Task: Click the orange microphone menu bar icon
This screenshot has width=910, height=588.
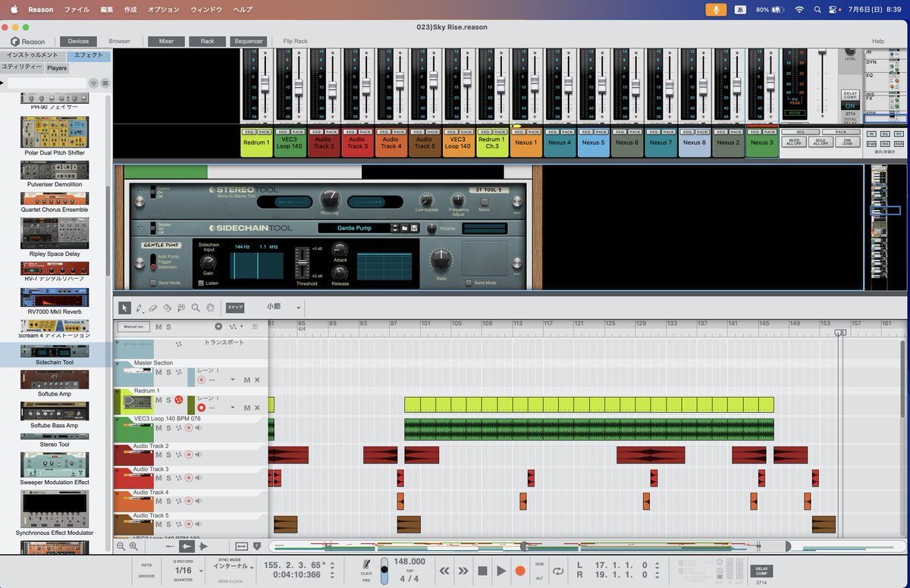Action: pos(715,9)
